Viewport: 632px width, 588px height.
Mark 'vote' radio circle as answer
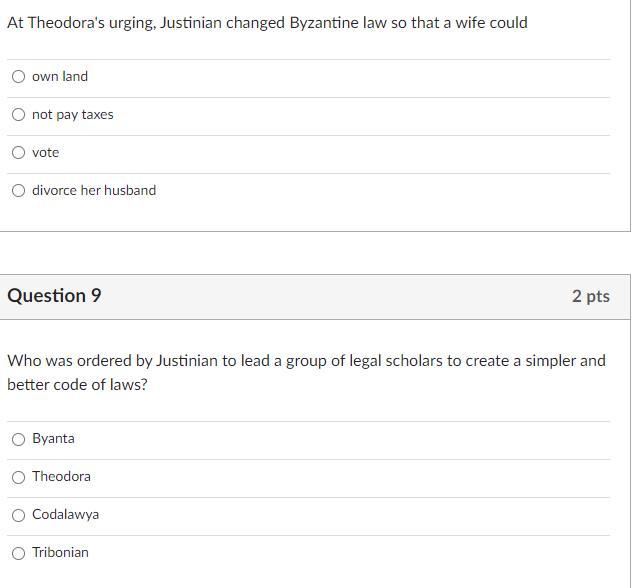click(18, 152)
